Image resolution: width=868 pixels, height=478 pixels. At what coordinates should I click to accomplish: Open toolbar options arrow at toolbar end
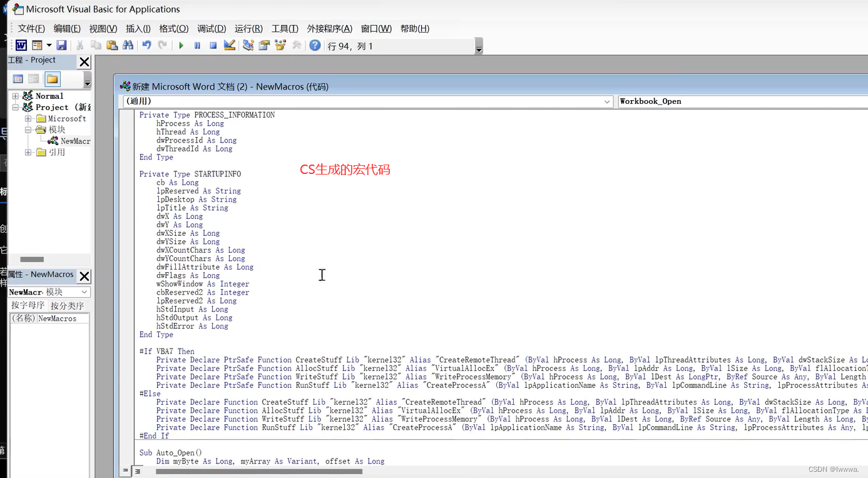tap(479, 46)
